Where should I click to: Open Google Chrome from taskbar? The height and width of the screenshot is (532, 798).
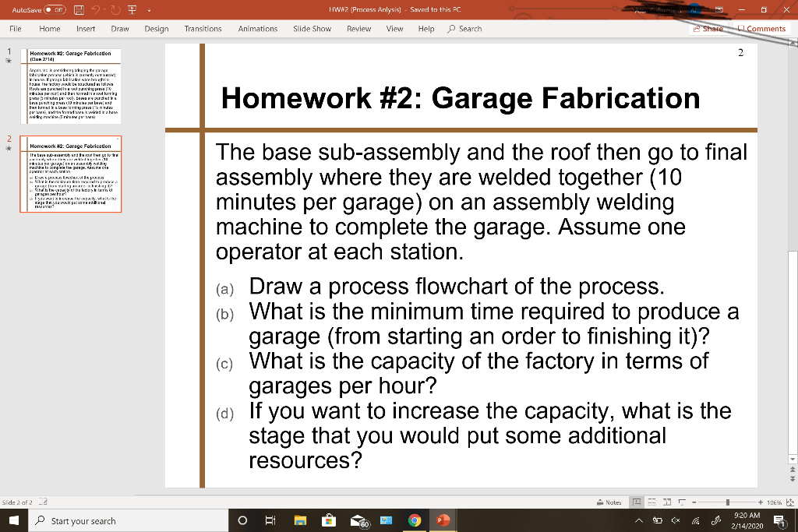(415, 520)
